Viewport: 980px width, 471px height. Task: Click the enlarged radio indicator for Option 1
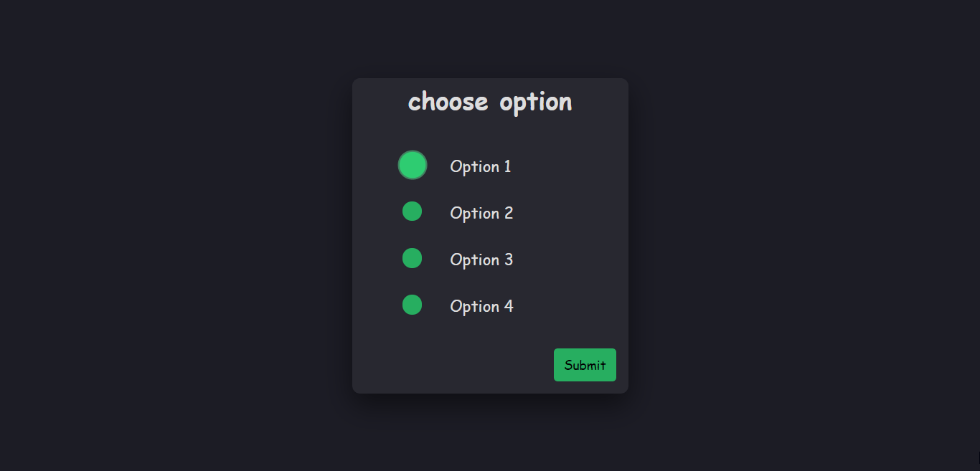[x=413, y=164]
